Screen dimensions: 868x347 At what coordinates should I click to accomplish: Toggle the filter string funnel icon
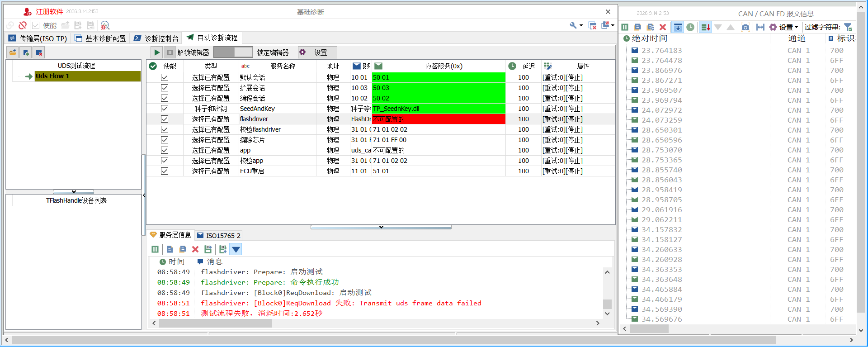[848, 27]
